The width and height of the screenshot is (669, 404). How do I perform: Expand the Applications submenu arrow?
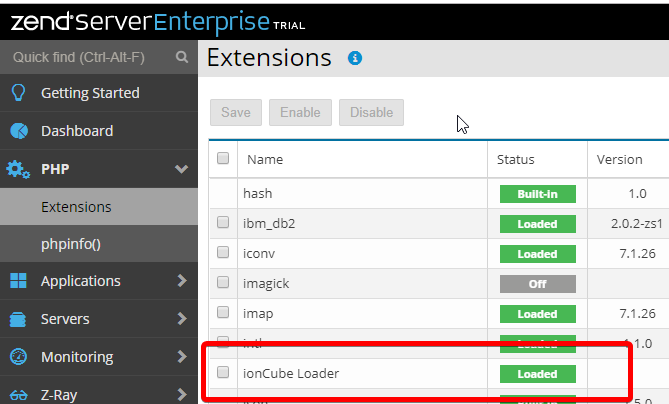[181, 281]
